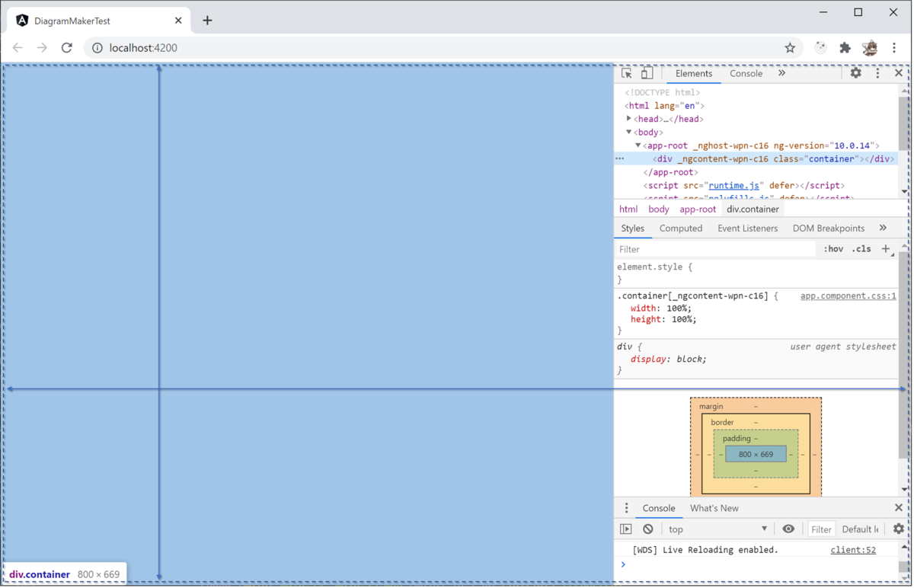Select the app-root breadcrumb
The image size is (914, 588).
click(698, 209)
